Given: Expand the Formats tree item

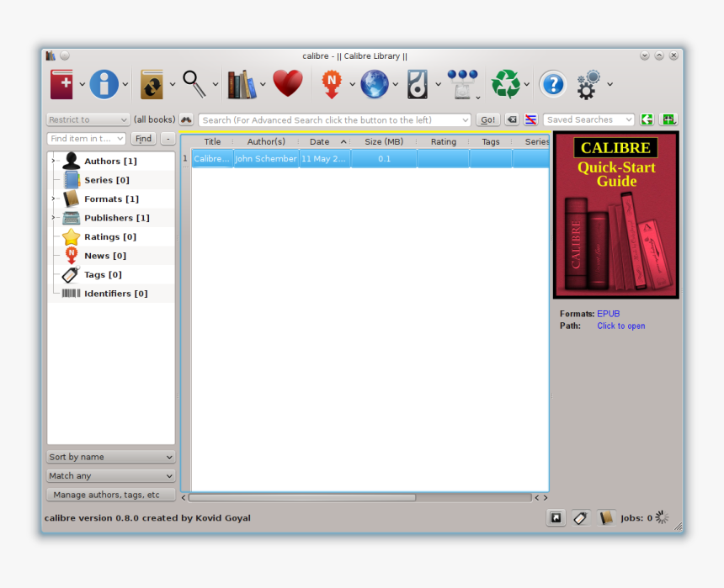Looking at the screenshot, I should tap(53, 199).
